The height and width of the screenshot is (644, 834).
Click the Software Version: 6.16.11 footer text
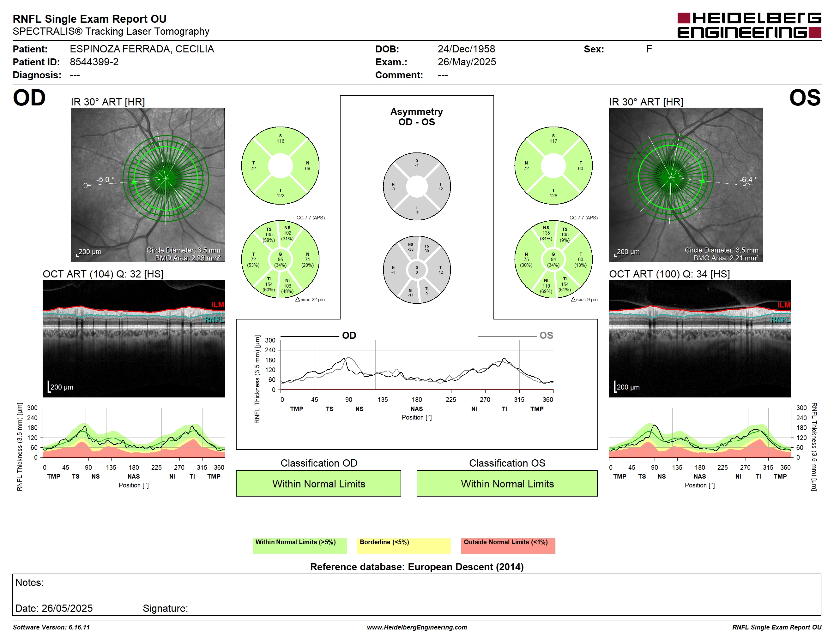click(x=51, y=627)
